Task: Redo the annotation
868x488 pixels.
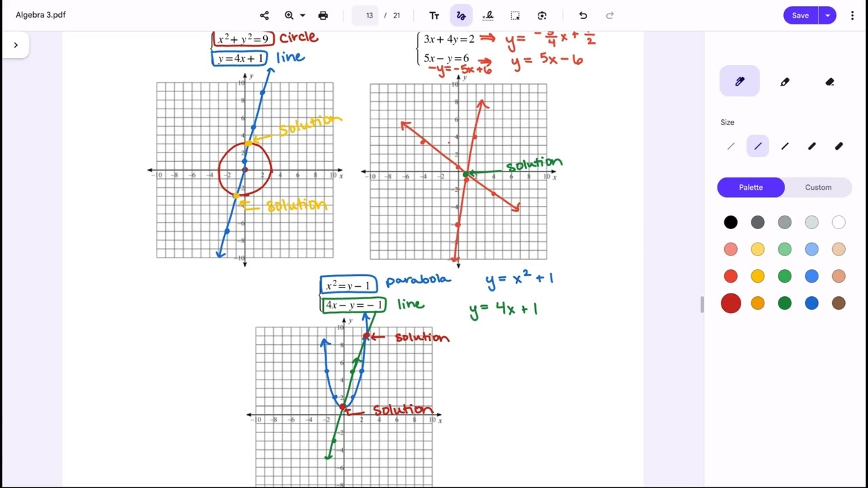Action: point(610,15)
